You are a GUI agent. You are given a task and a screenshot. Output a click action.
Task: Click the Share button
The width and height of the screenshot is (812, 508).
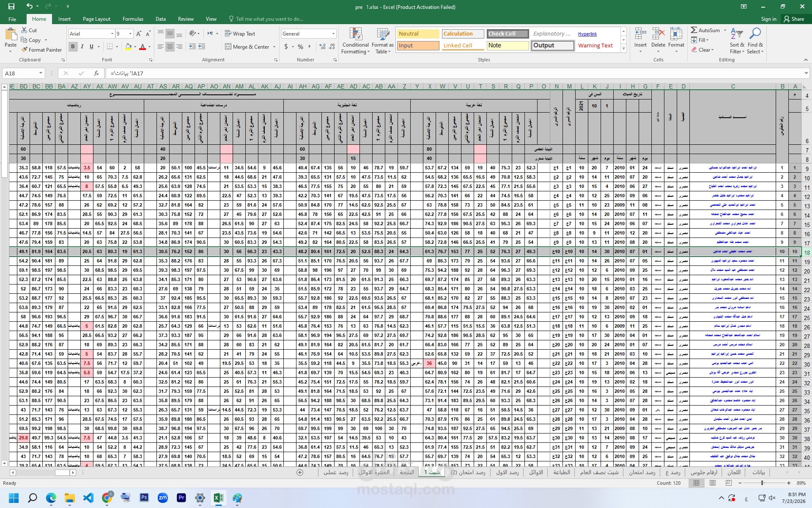(x=794, y=19)
